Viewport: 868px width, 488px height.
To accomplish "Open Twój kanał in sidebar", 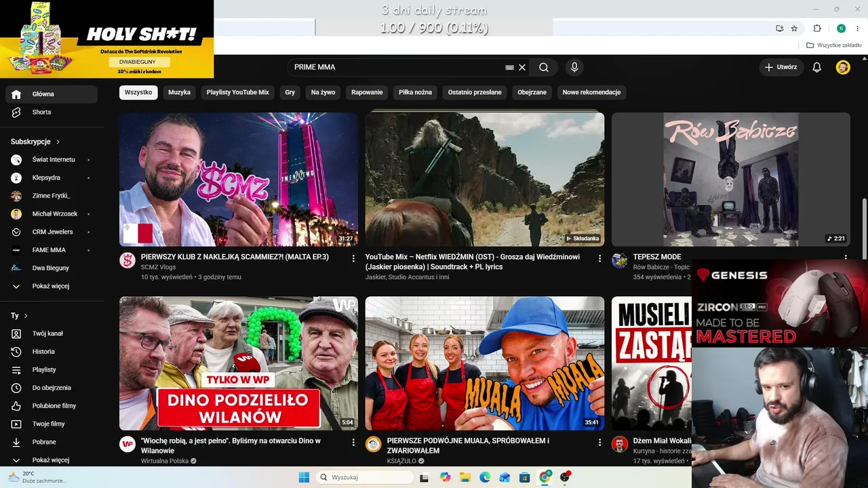I will 52,333.
